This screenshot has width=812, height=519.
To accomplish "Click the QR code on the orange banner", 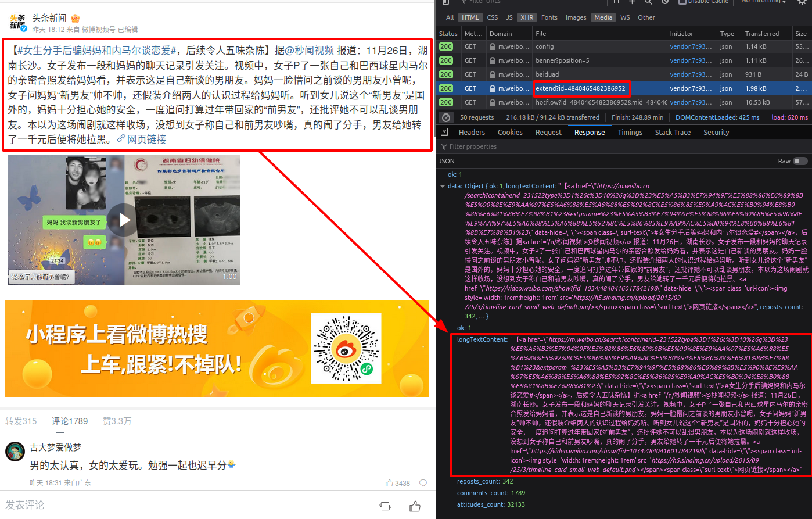I will (x=346, y=348).
